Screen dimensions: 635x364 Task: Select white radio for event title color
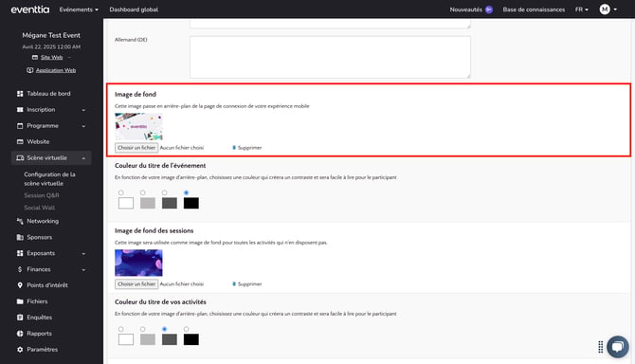pyautogui.click(x=121, y=192)
